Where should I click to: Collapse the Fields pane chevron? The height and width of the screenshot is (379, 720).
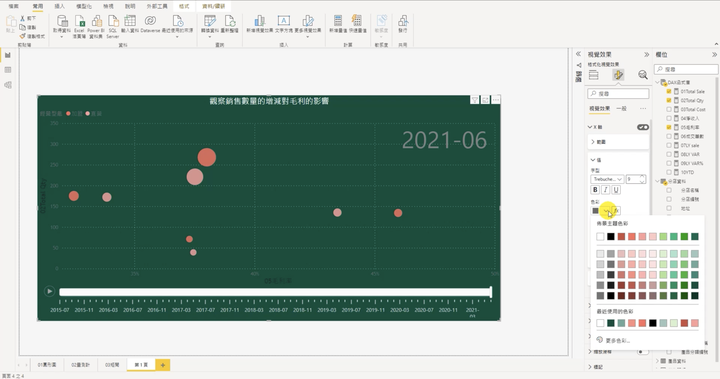714,55
